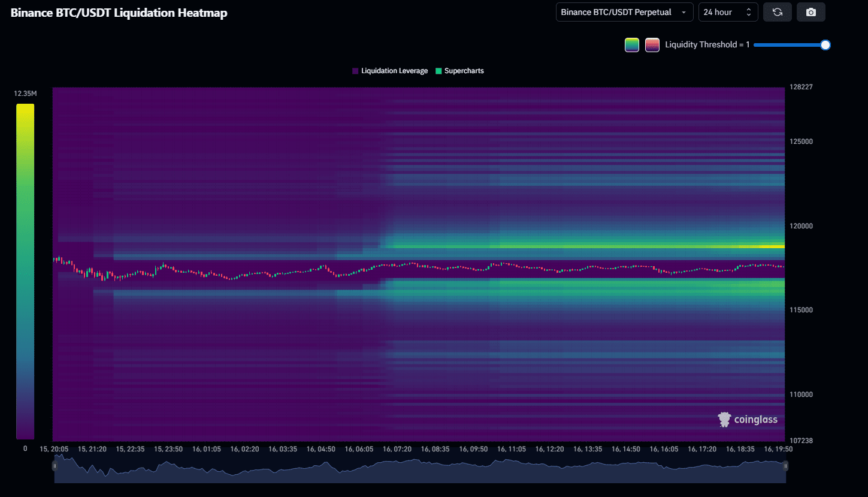Click the Liquidity Threshold slider handle
The height and width of the screenshot is (497, 868).
pos(825,45)
